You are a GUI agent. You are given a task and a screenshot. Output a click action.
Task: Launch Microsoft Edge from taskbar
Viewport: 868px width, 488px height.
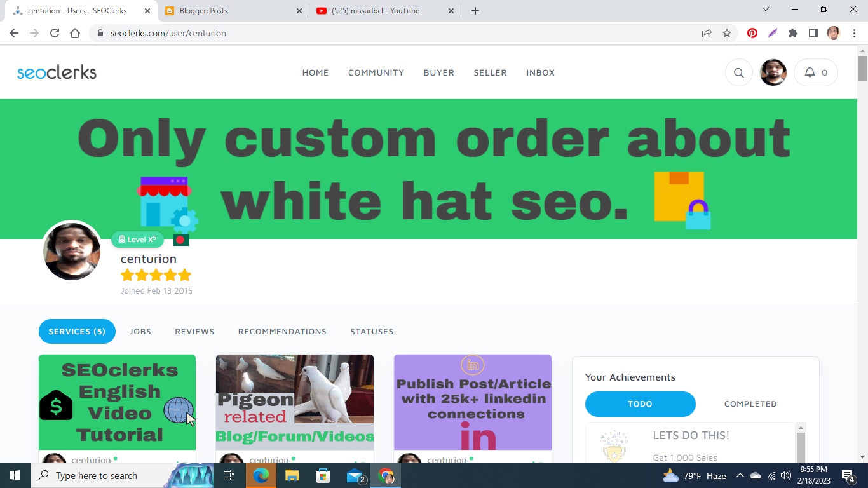(x=261, y=475)
